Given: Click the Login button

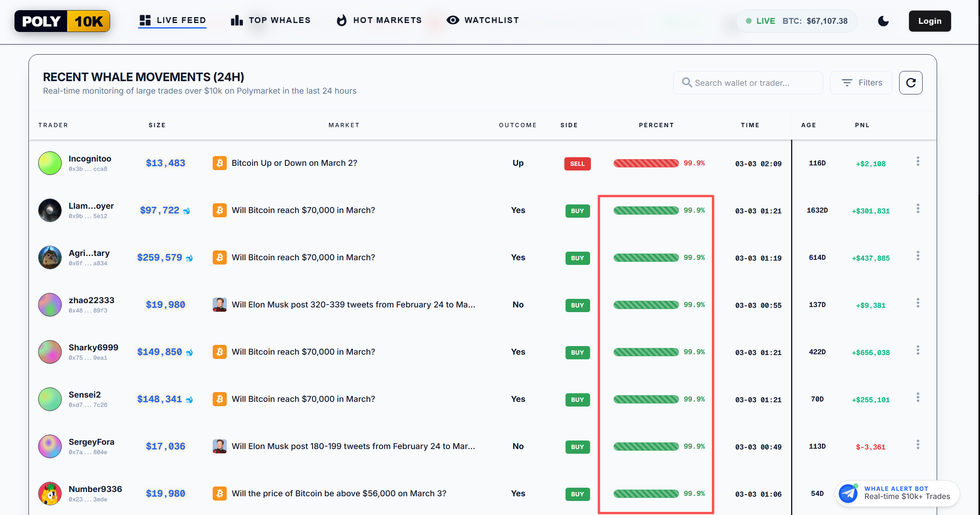Looking at the screenshot, I should (930, 21).
